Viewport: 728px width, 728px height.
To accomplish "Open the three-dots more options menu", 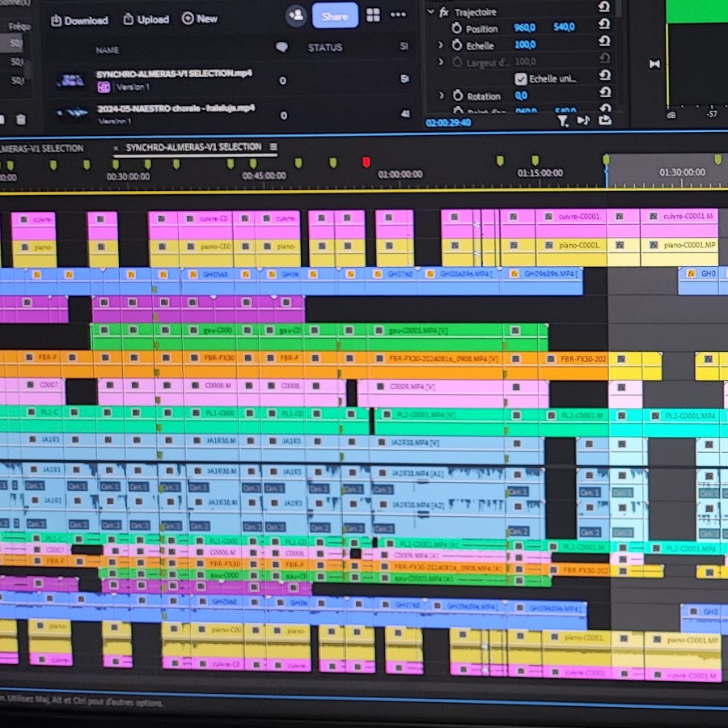I will [x=398, y=15].
